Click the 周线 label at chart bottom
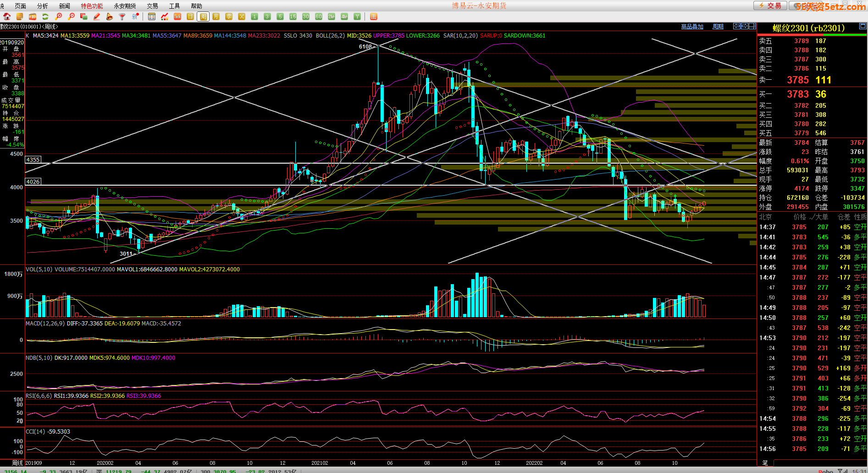Image resolution: width=868 pixels, height=473 pixels. [17, 463]
